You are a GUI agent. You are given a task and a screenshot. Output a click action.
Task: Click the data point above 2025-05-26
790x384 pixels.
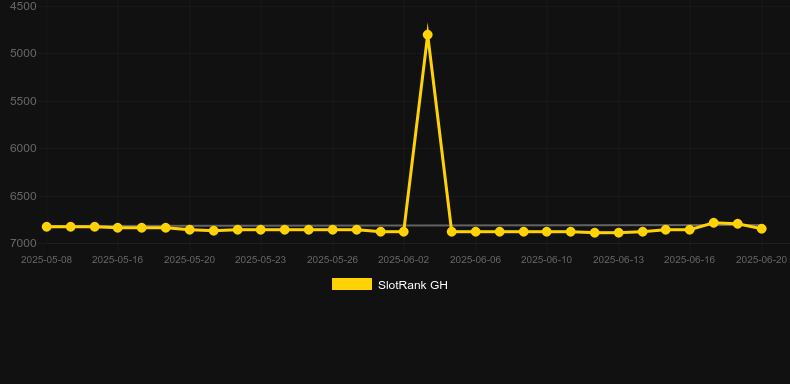pos(333,230)
